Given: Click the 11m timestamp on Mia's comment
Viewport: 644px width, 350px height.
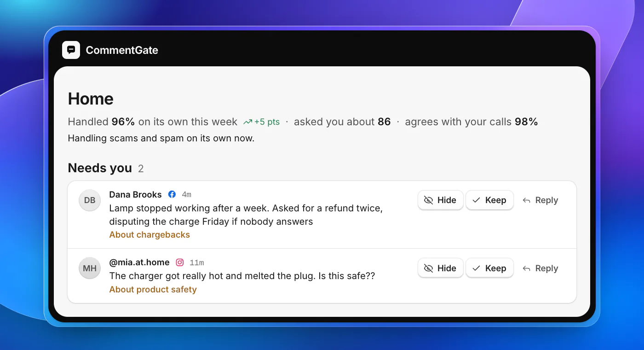Looking at the screenshot, I should pos(196,262).
